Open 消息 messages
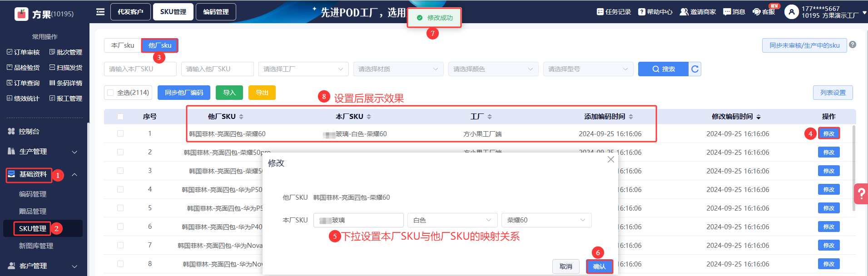Screen dimensions: 868x276 point(734,12)
